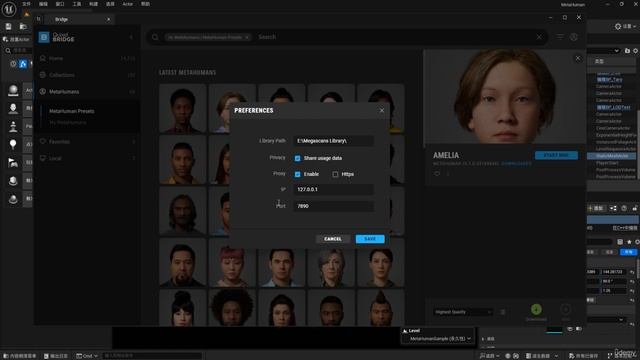
Task: Click the blueprint hierarchy icon in the Details header
Action: pyautogui.click(x=613, y=208)
